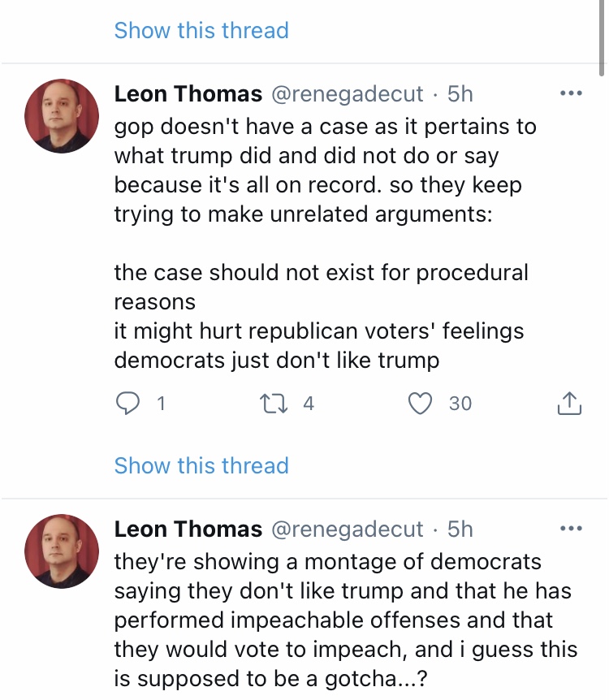Open more options on montage tweet
Image resolution: width=609 pixels, height=700 pixels.
click(x=571, y=529)
